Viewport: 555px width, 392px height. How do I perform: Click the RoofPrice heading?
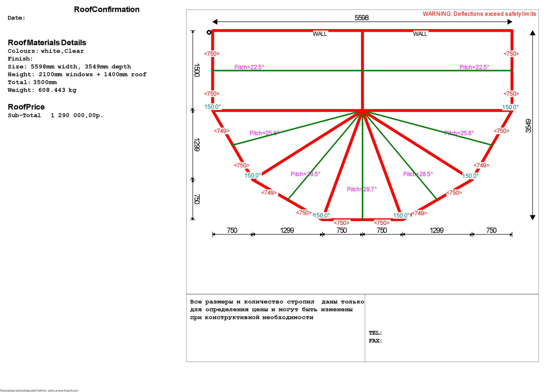tap(26, 107)
